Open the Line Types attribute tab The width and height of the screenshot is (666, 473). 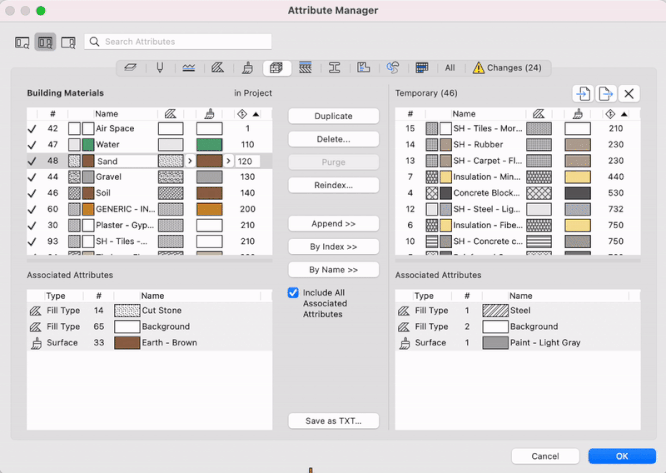(x=189, y=68)
